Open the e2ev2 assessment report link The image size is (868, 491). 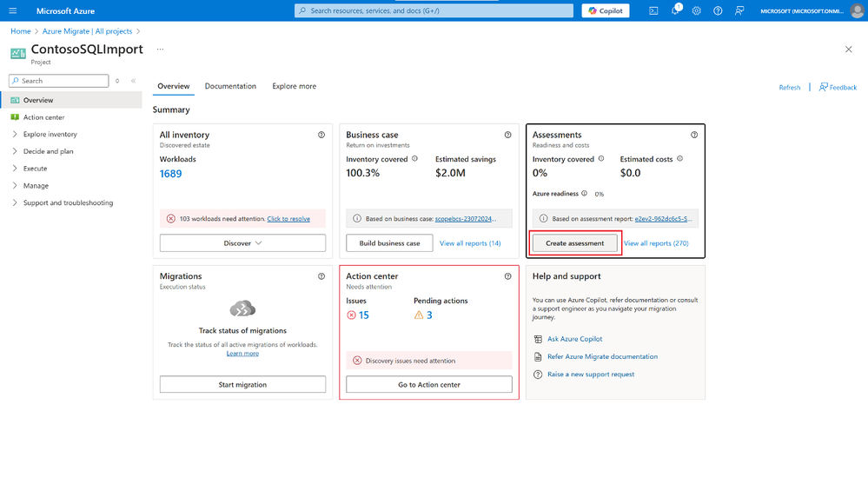[663, 219]
